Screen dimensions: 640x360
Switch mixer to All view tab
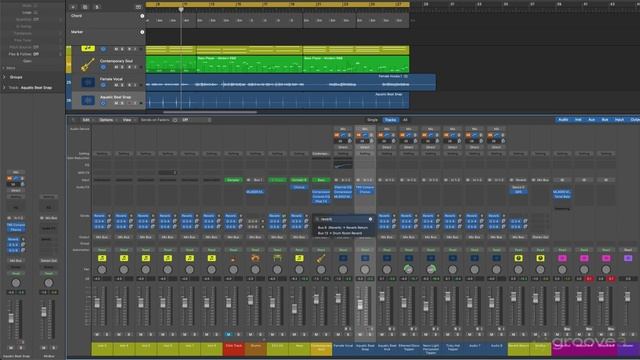(x=405, y=120)
